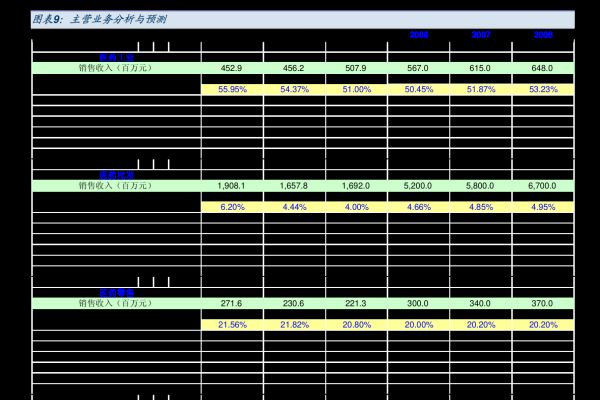Click the 5,200.0 sales cell

click(x=418, y=186)
